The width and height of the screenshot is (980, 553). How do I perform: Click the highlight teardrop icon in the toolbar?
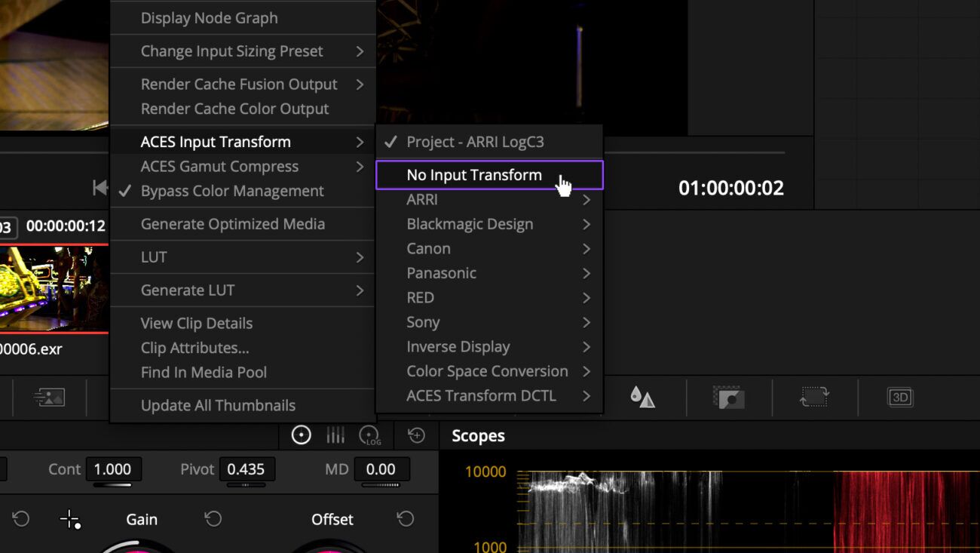coord(642,397)
